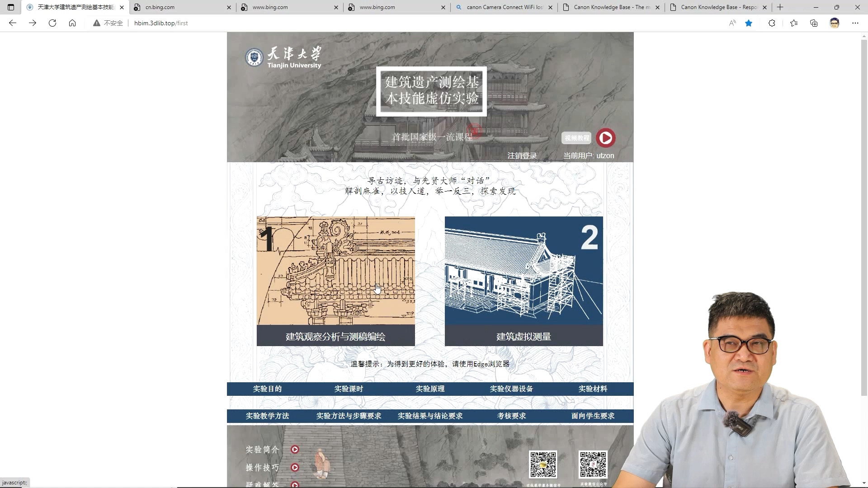Click the browser refresh icon

(x=52, y=23)
